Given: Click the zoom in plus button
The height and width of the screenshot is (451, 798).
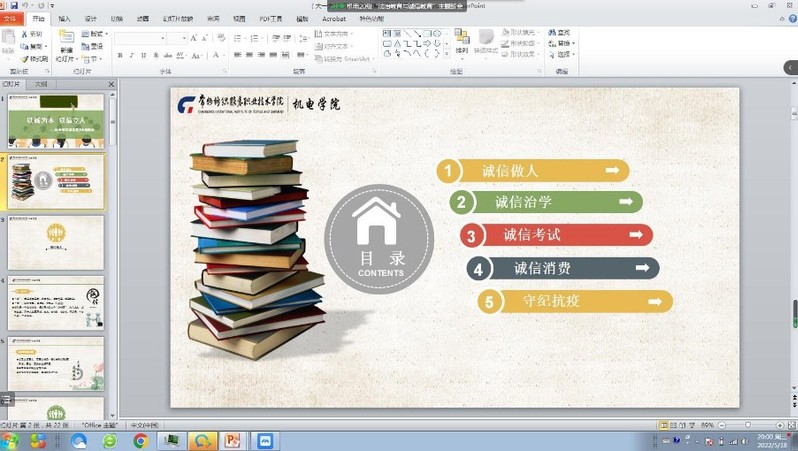Looking at the screenshot, I should (x=780, y=425).
